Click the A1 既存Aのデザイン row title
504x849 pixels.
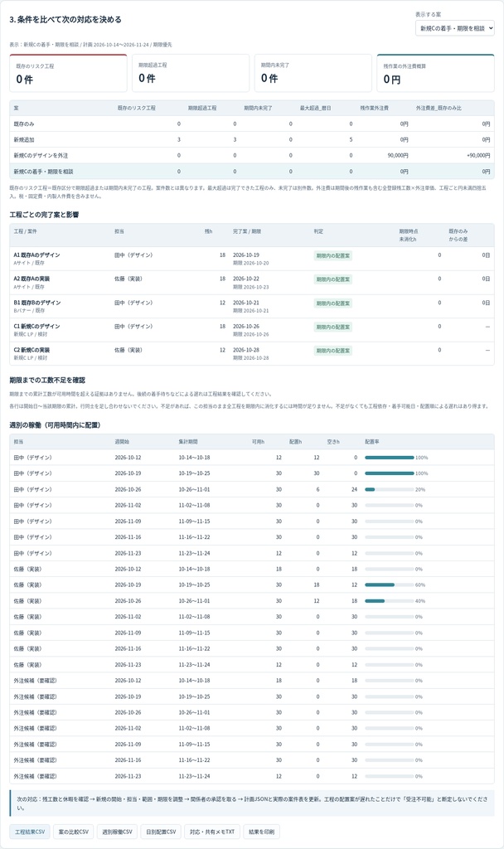tap(36, 255)
